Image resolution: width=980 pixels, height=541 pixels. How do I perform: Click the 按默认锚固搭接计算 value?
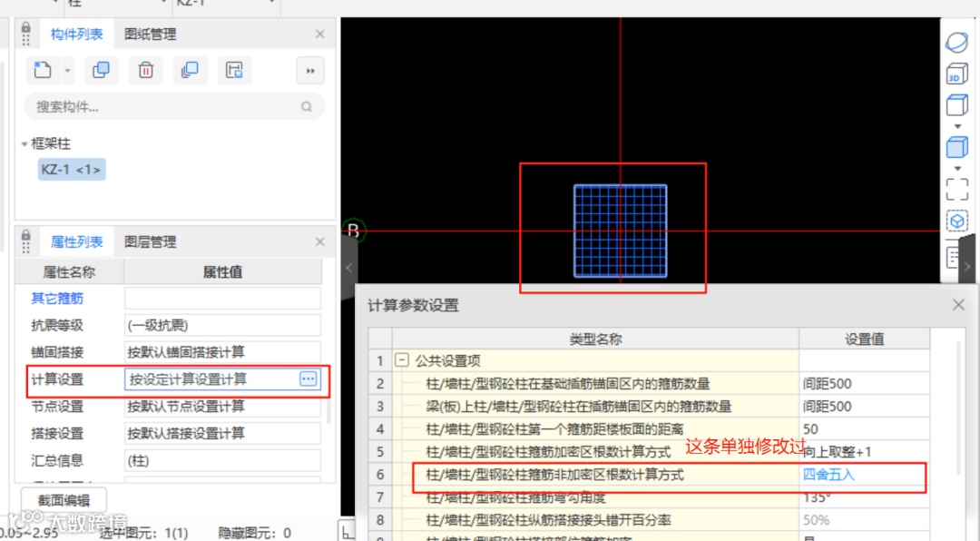(222, 352)
